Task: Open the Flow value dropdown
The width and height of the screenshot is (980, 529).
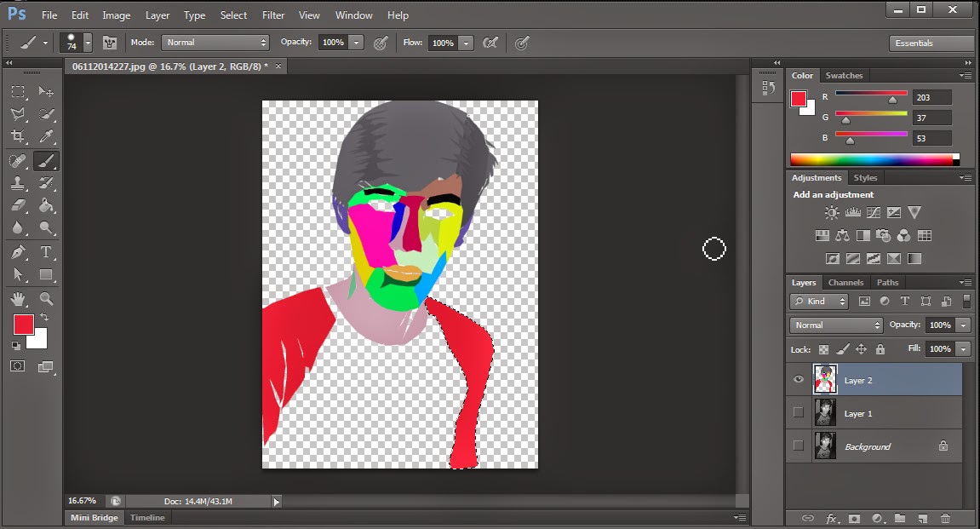Action: tap(466, 43)
